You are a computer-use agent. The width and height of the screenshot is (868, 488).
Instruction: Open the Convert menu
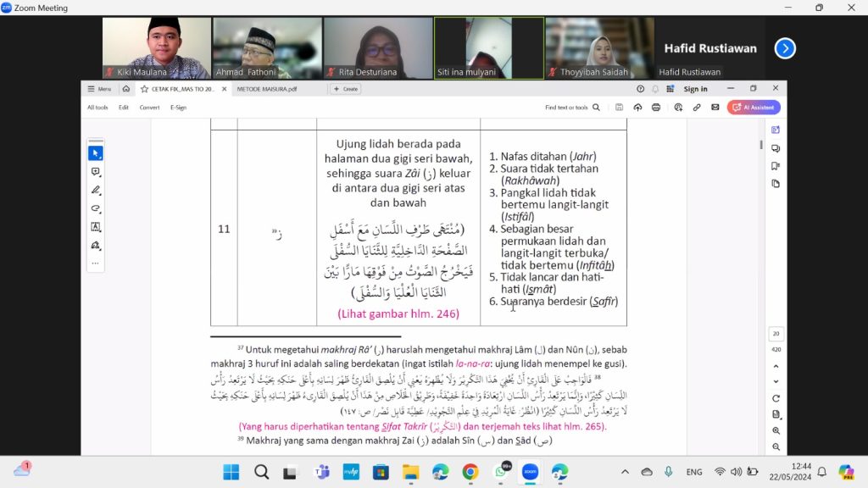(x=149, y=108)
